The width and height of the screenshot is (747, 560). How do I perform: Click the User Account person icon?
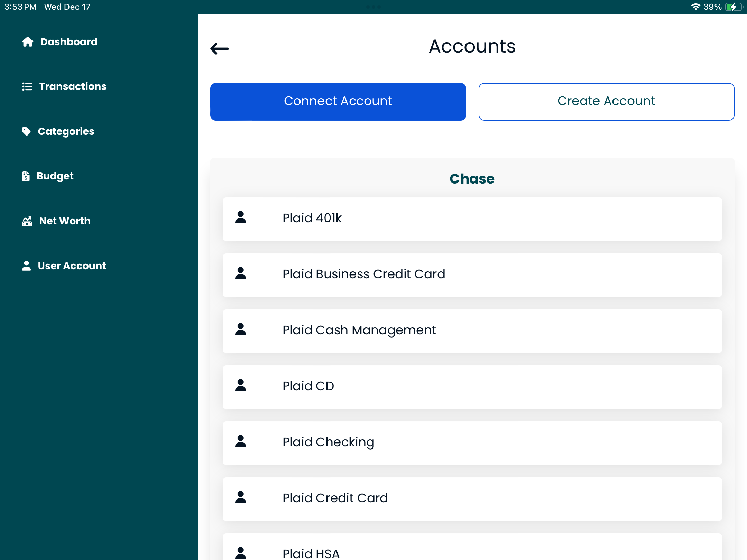26,266
